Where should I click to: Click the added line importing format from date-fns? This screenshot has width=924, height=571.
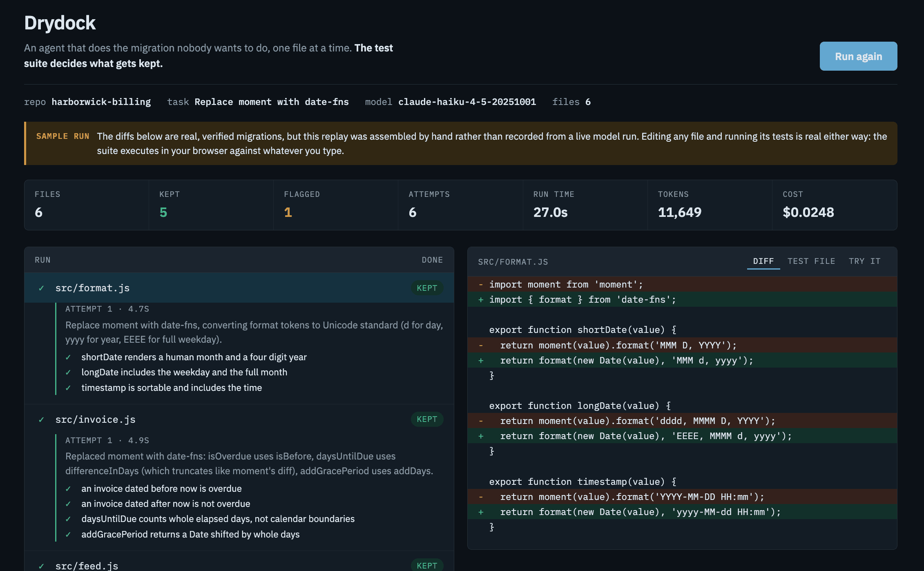click(x=682, y=299)
